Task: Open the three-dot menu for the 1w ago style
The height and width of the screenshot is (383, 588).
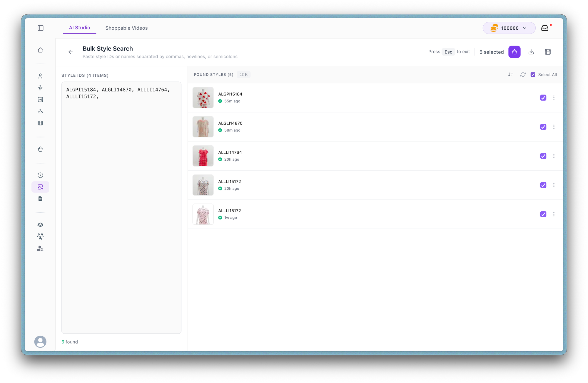Action: point(554,214)
